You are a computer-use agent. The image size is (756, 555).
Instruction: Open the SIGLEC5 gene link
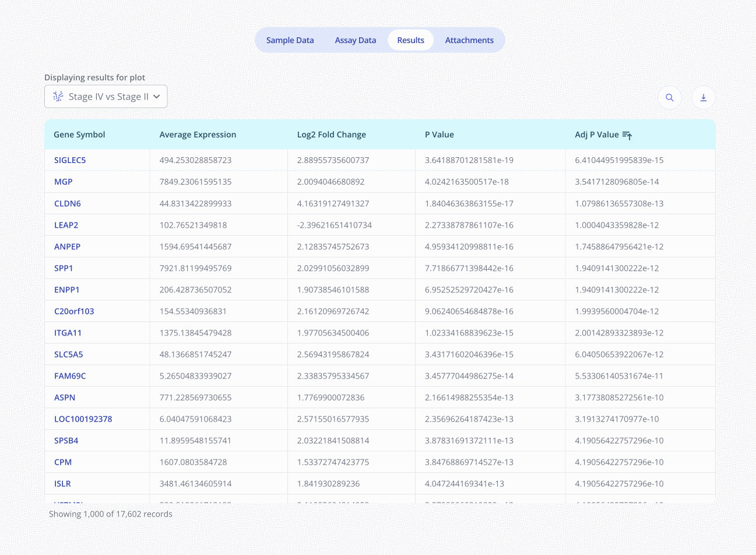pyautogui.click(x=70, y=160)
